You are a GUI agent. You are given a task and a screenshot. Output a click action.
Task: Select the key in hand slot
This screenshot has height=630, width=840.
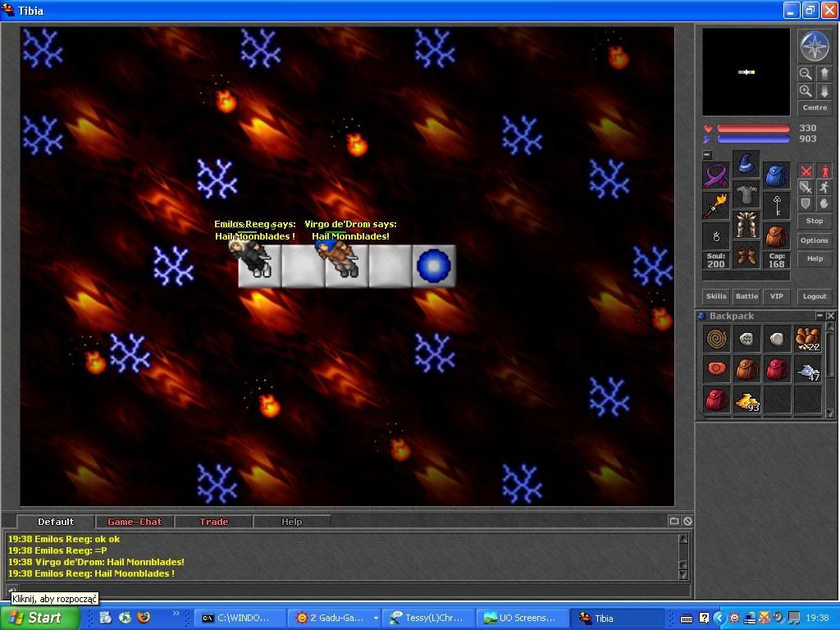tap(776, 206)
